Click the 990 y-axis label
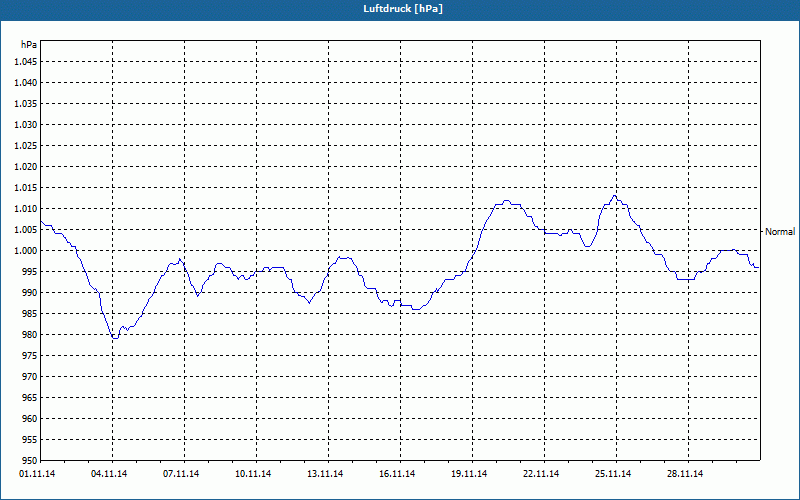 [30, 292]
